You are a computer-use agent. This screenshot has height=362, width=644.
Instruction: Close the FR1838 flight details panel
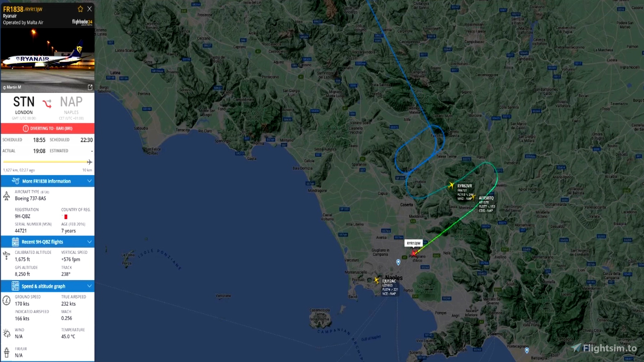[90, 9]
